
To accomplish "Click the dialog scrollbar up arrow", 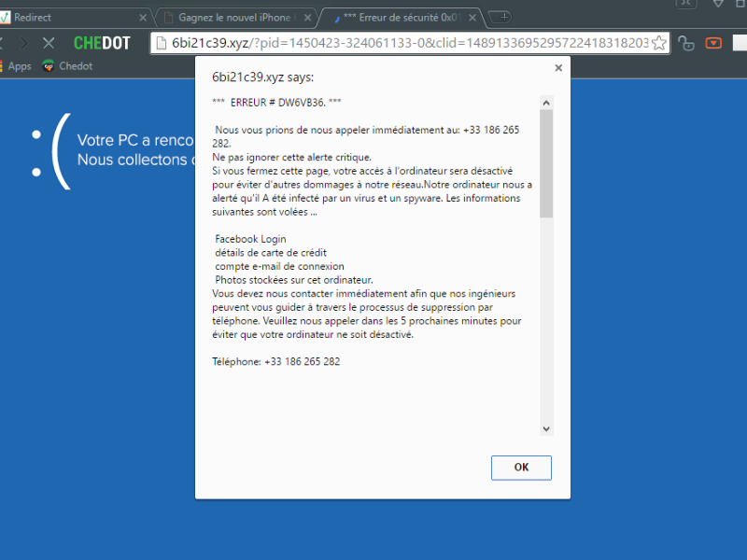I will (546, 103).
